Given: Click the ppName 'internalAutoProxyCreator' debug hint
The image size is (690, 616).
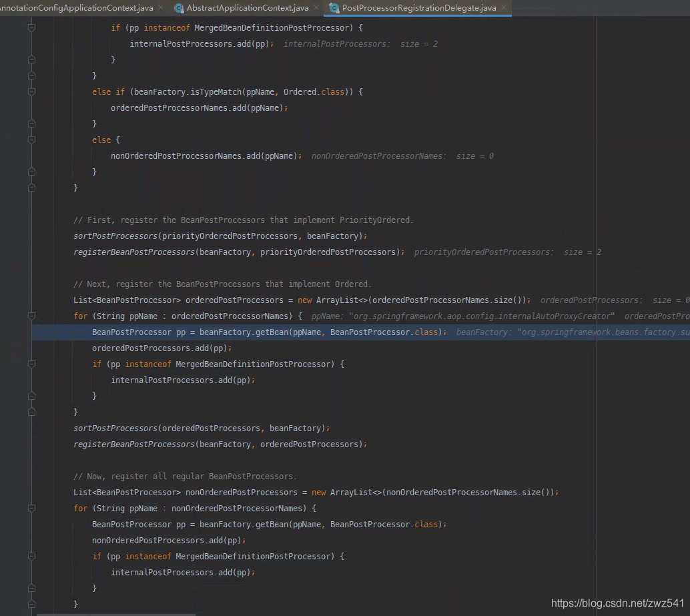Looking at the screenshot, I should (463, 316).
